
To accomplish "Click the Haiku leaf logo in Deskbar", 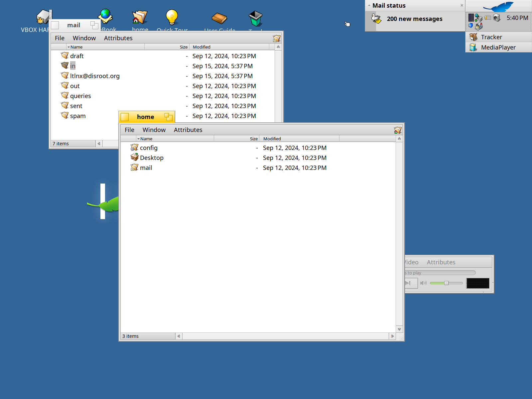I will 498,6.
